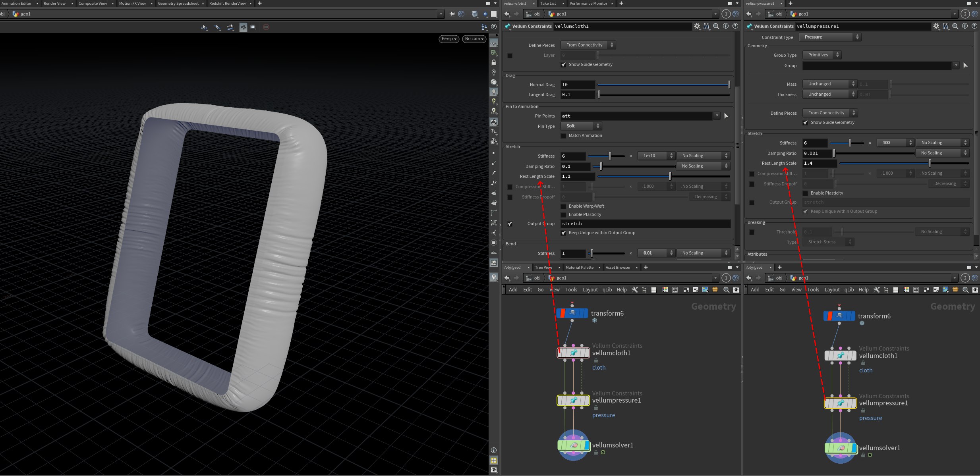The image size is (980, 476).
Task: Open the Persp camera view dropdown
Action: click(449, 39)
